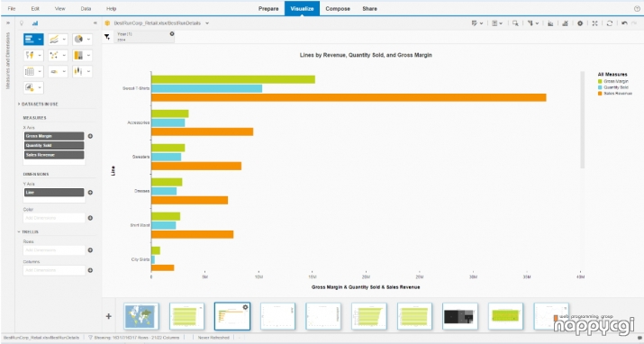
Task: Select the table chart type icon
Action: click(x=30, y=71)
